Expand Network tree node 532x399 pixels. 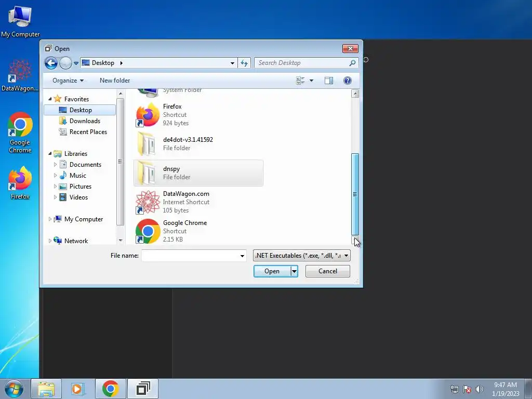[50, 241]
